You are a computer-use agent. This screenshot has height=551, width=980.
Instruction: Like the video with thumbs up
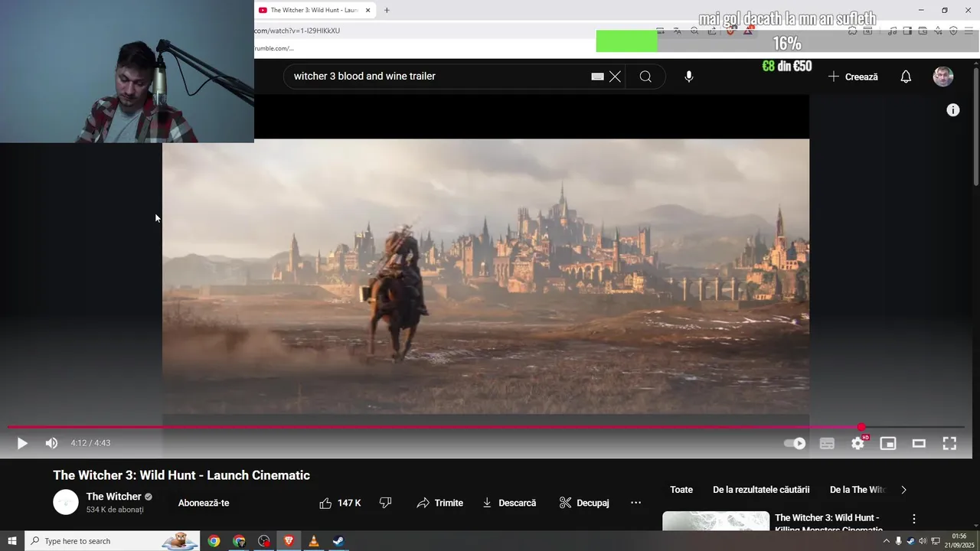tap(340, 503)
